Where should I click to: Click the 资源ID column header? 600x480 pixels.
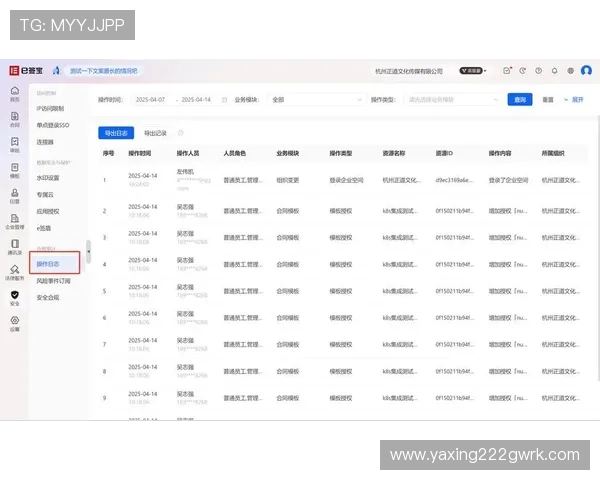pos(444,153)
